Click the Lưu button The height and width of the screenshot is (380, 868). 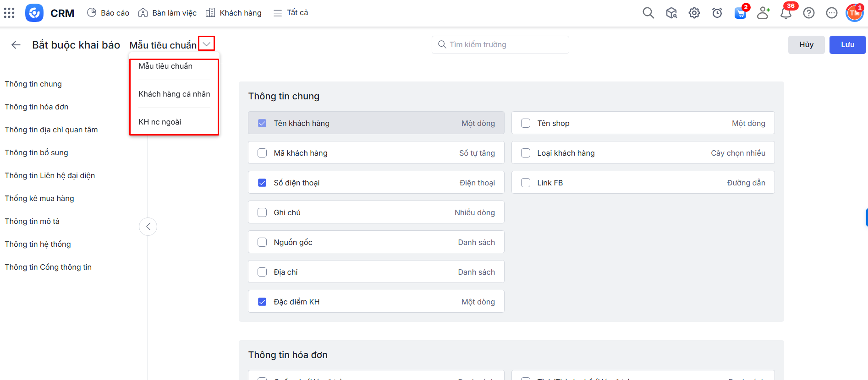(x=847, y=45)
